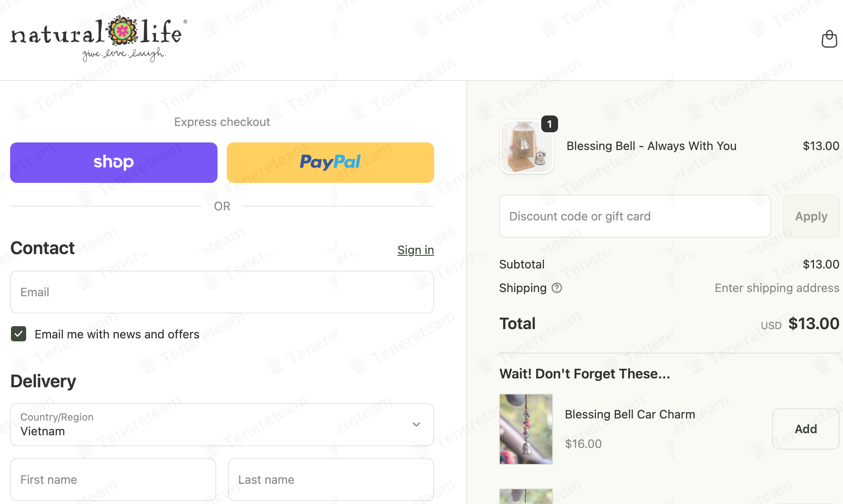Follow the Sign in link
This screenshot has width=843, height=504.
click(416, 250)
